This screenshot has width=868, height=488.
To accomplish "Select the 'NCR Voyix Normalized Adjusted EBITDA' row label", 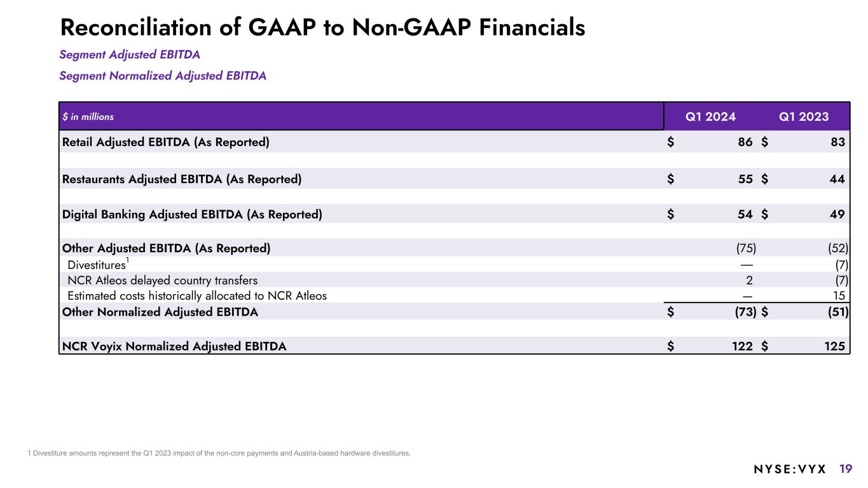I will point(174,346).
